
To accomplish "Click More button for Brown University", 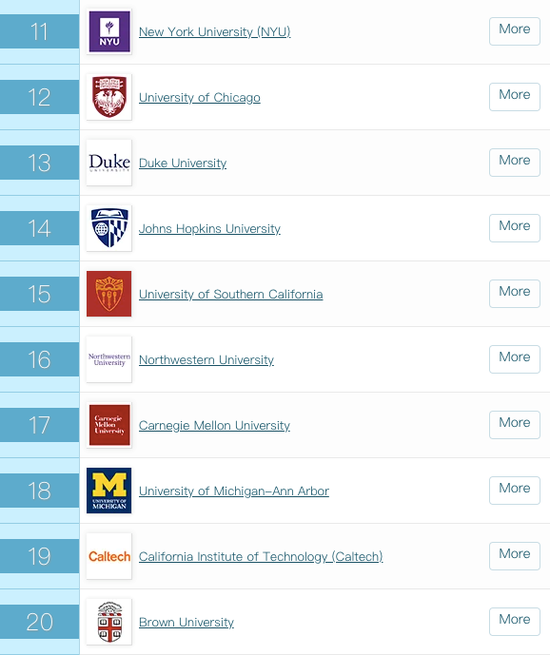I will pos(515,621).
